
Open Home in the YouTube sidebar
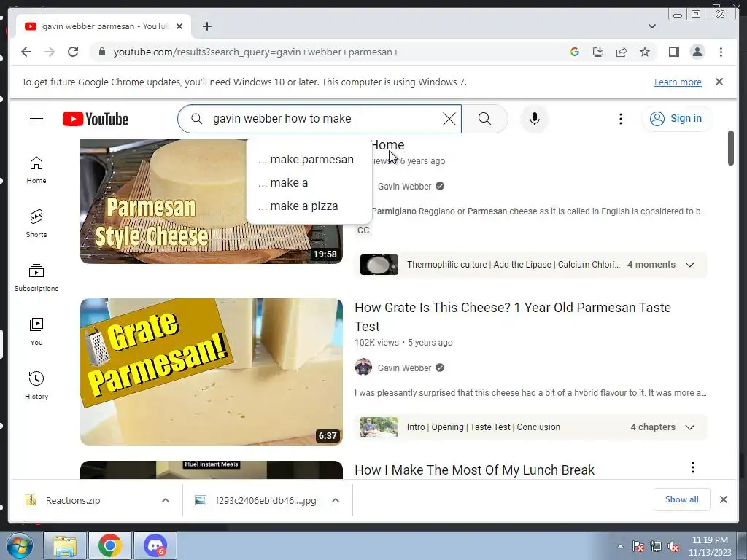(36, 170)
